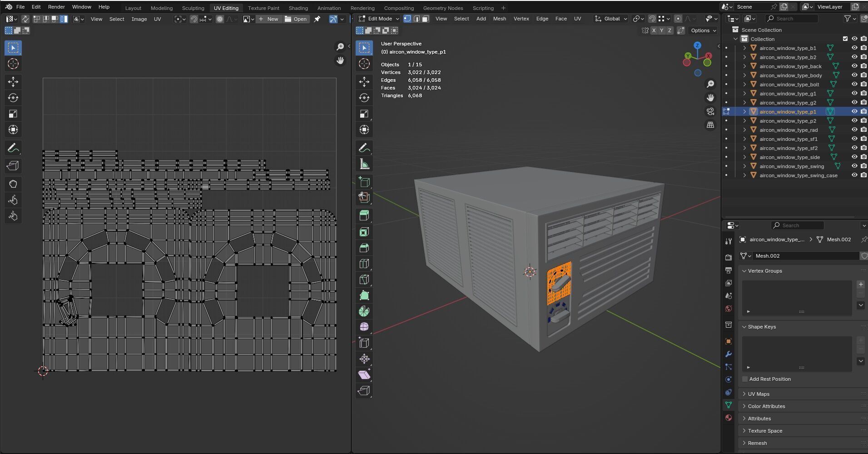Toggle X axis mirror in viewport header
The width and height of the screenshot is (868, 454).
pos(654,30)
